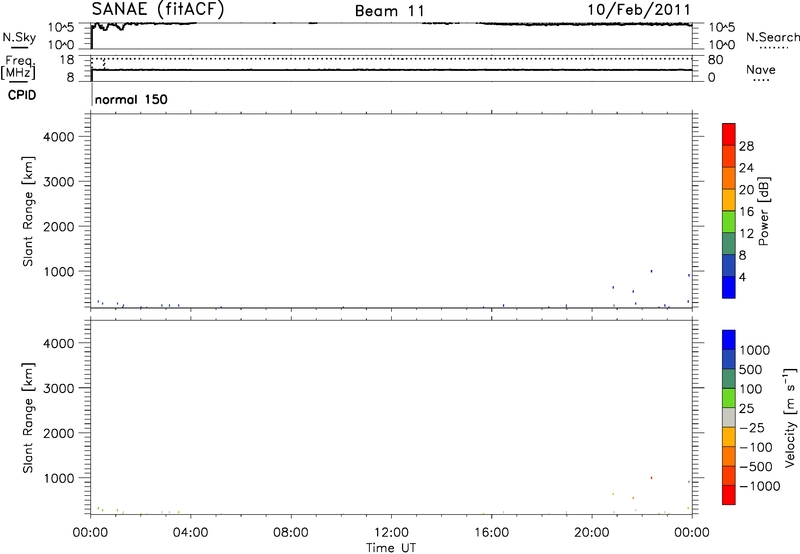Image resolution: width=800 pixels, height=554 pixels.
Task: Click the power data point near 1000 km
Action: point(651,271)
